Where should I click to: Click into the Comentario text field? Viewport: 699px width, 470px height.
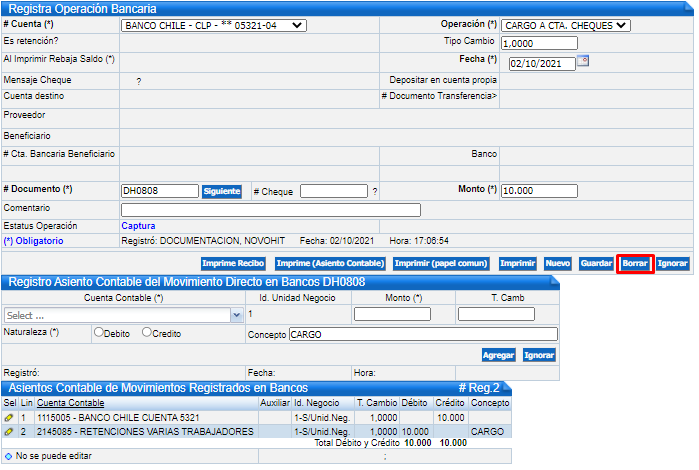tap(270, 210)
